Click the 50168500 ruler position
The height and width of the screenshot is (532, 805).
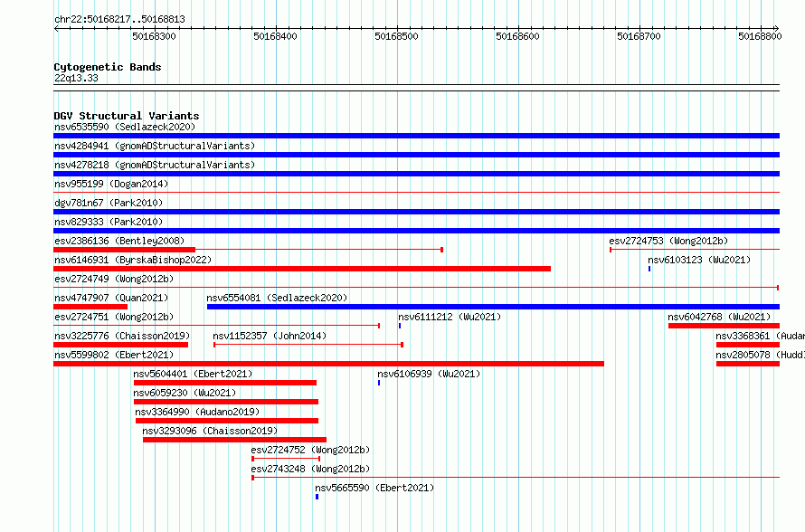[396, 36]
